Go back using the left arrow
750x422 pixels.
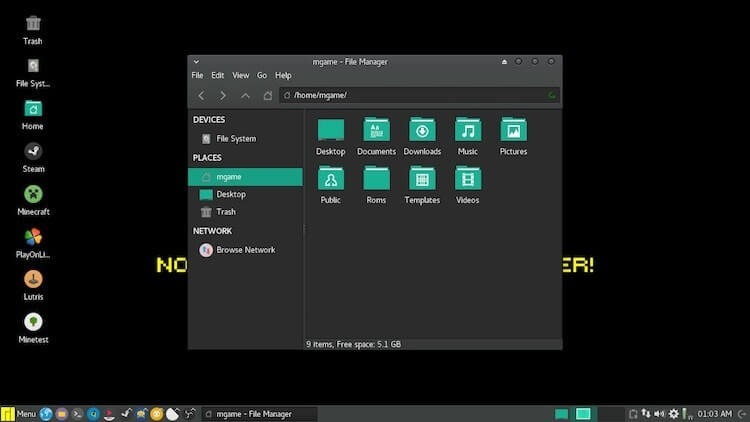tap(201, 96)
